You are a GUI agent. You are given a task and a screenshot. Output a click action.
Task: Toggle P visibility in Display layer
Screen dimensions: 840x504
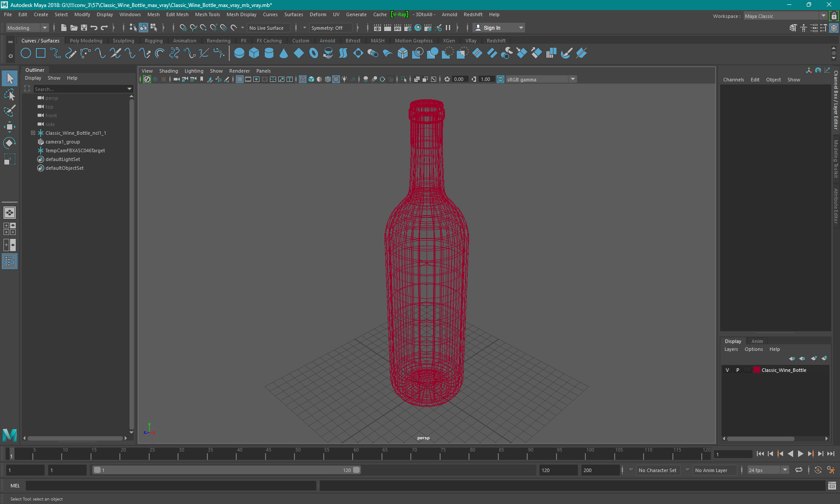[737, 370]
